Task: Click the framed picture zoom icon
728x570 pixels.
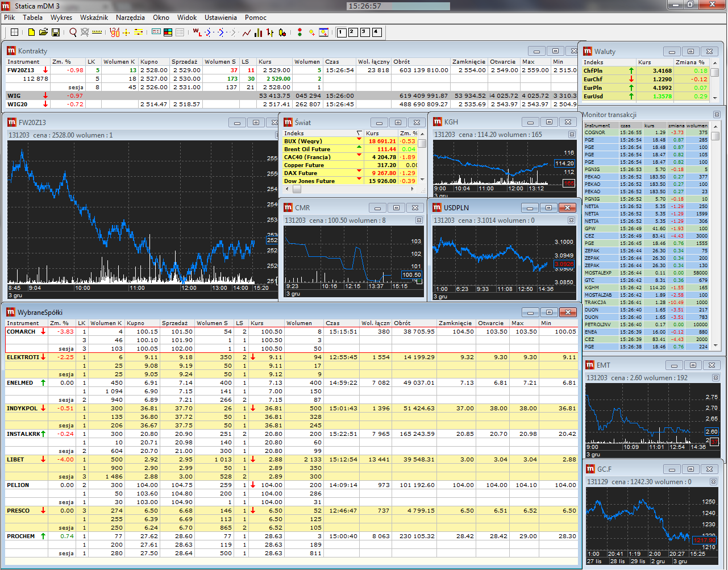Action: coord(323,32)
